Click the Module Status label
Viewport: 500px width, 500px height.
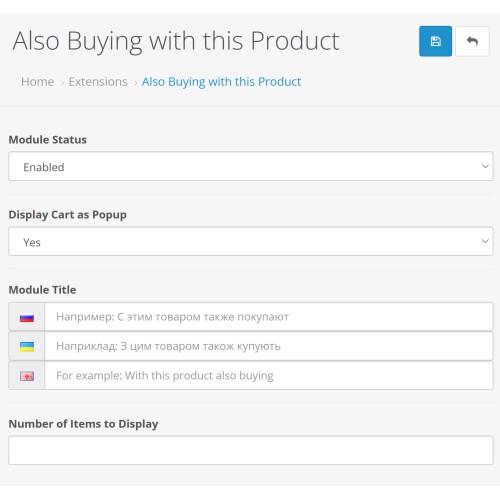click(x=48, y=140)
